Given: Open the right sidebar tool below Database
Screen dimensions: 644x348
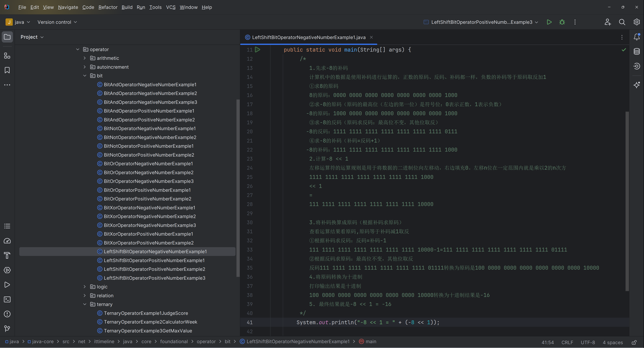Looking at the screenshot, I should click(x=636, y=66).
